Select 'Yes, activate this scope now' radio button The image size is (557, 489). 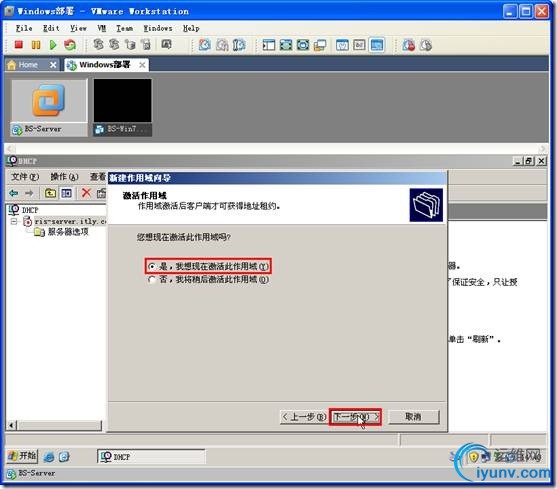(152, 266)
